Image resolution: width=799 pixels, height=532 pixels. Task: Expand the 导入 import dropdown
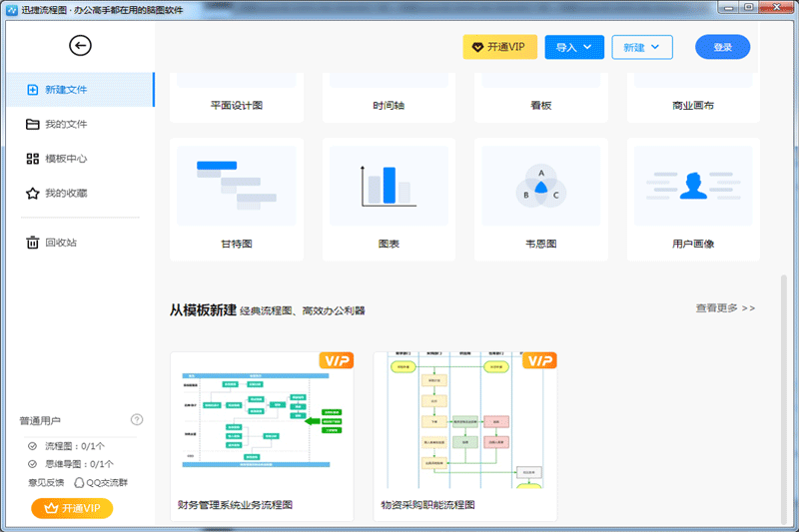[574, 47]
